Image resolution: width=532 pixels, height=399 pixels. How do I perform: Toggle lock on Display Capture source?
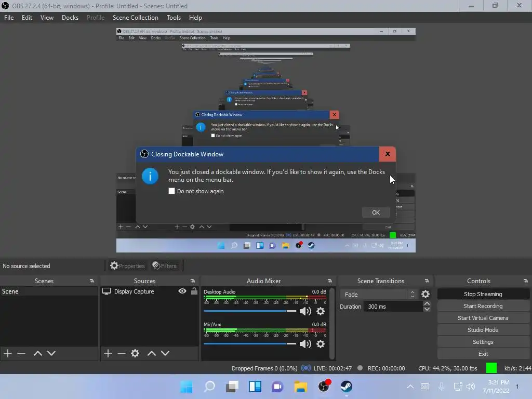[x=194, y=291]
